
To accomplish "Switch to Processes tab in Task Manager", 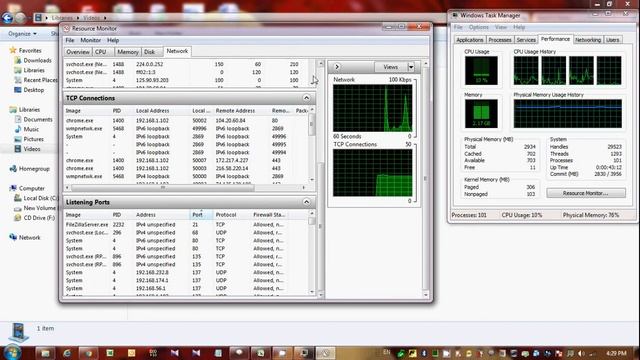I will [x=500, y=40].
